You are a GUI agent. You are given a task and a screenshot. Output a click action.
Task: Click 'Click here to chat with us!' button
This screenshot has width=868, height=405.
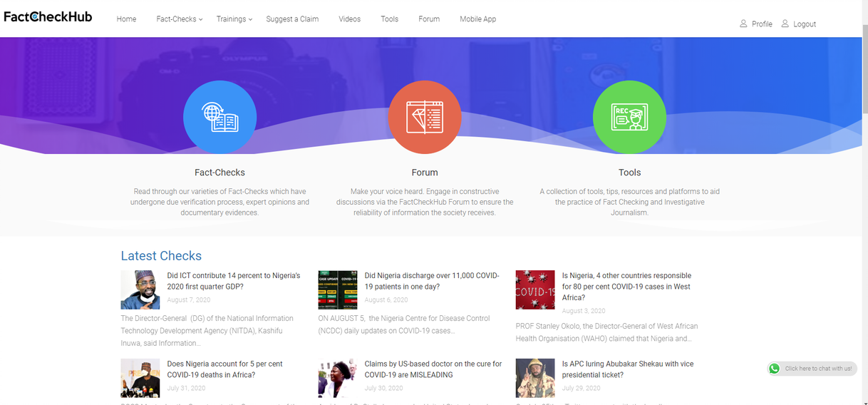click(x=812, y=369)
